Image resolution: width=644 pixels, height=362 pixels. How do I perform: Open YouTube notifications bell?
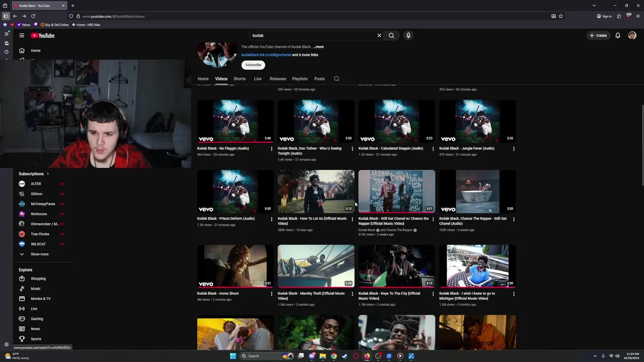(618, 35)
